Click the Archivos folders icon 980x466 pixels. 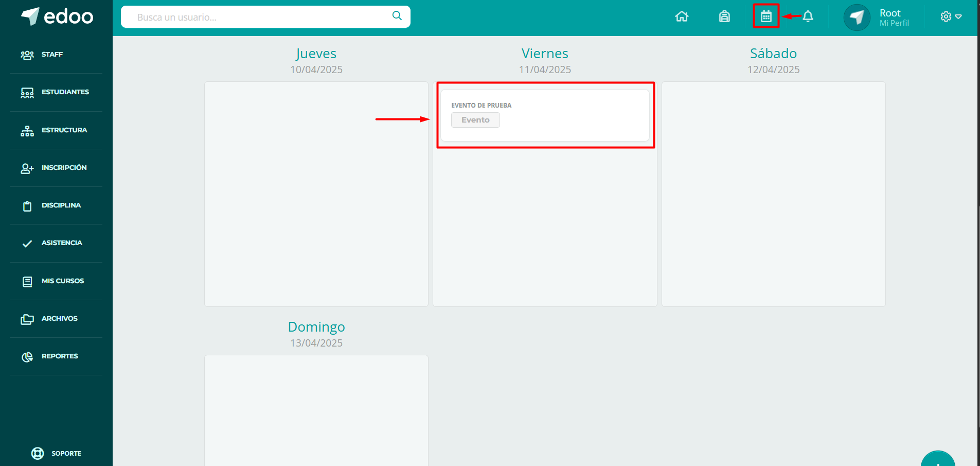click(27, 319)
